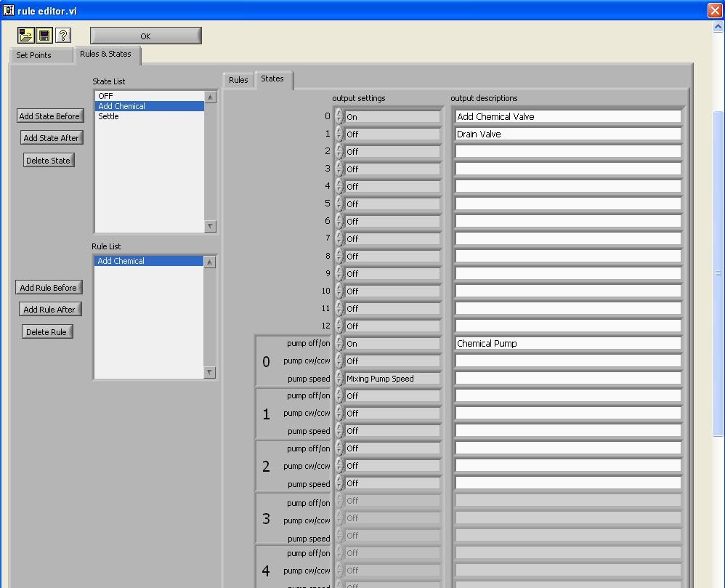Click stepper for pump 0 off/on
Viewport: 725px width, 588px height.
pyautogui.click(x=339, y=343)
